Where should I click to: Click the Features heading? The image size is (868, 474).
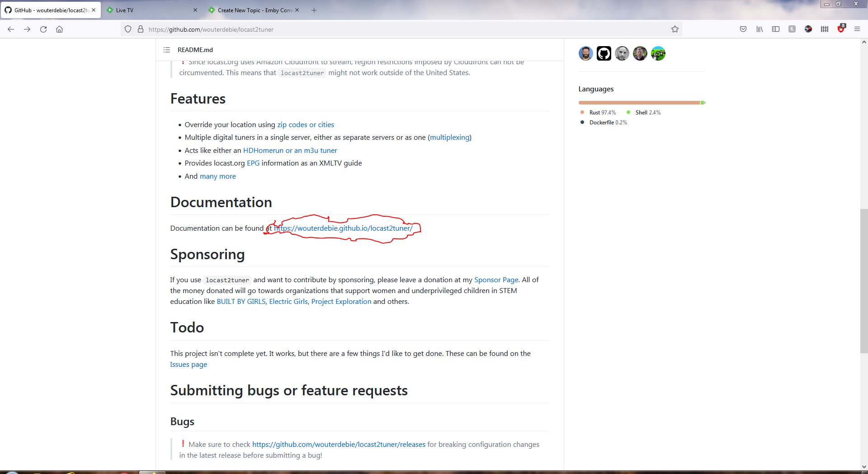tap(198, 99)
